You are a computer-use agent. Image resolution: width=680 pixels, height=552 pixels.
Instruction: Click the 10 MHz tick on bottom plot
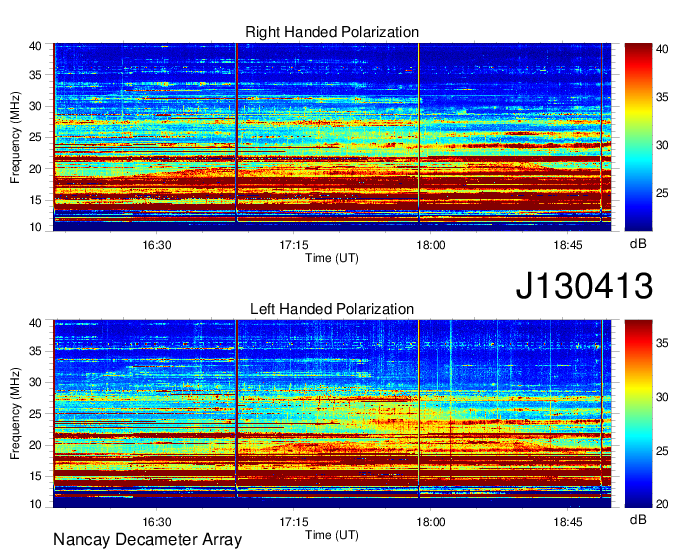pyautogui.click(x=35, y=504)
